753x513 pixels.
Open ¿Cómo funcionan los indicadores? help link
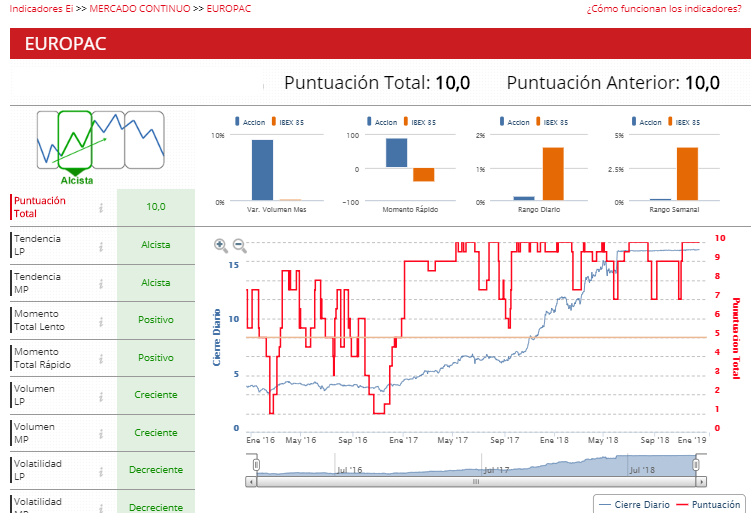tap(664, 9)
